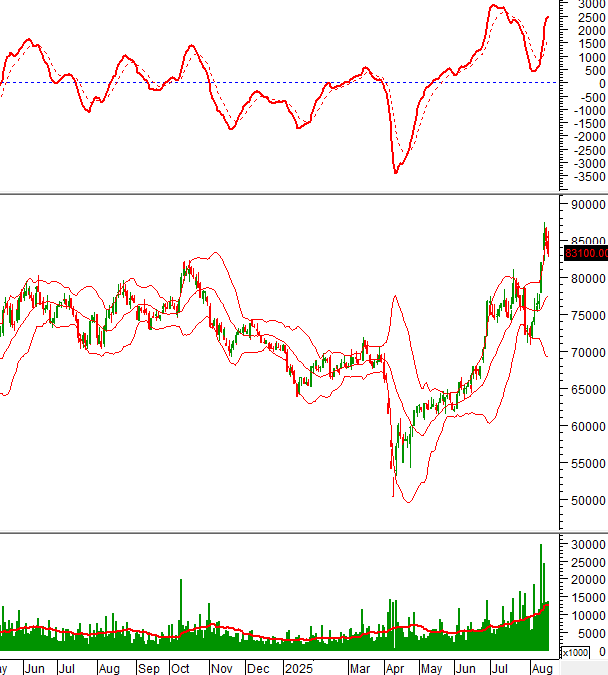Click the Jun label right after May

[465, 669]
